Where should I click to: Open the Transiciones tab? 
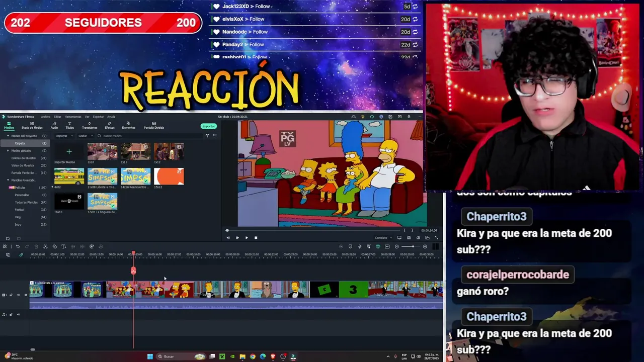point(90,125)
